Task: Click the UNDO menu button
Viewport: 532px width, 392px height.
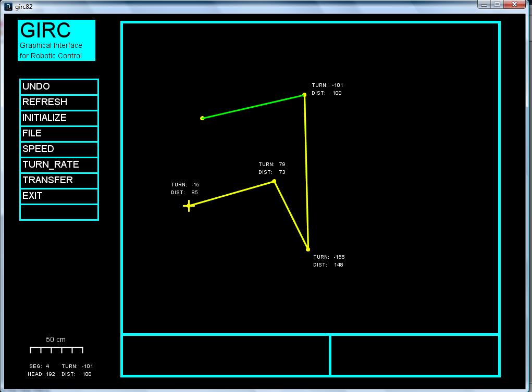Action: [59, 87]
